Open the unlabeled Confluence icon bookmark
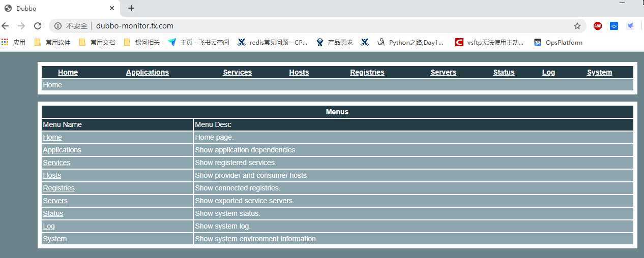This screenshot has height=258, width=644. click(x=365, y=43)
